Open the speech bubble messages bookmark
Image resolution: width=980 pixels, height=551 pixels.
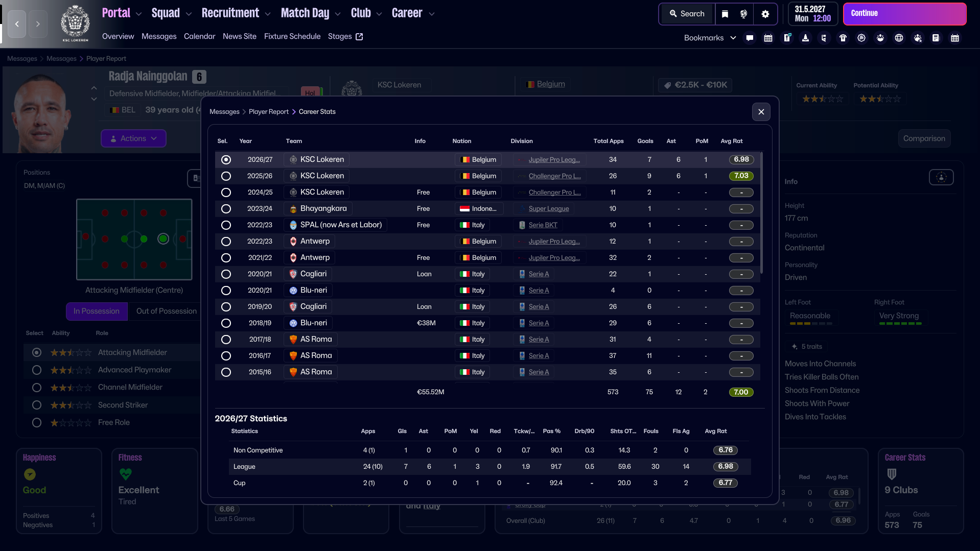tap(750, 38)
